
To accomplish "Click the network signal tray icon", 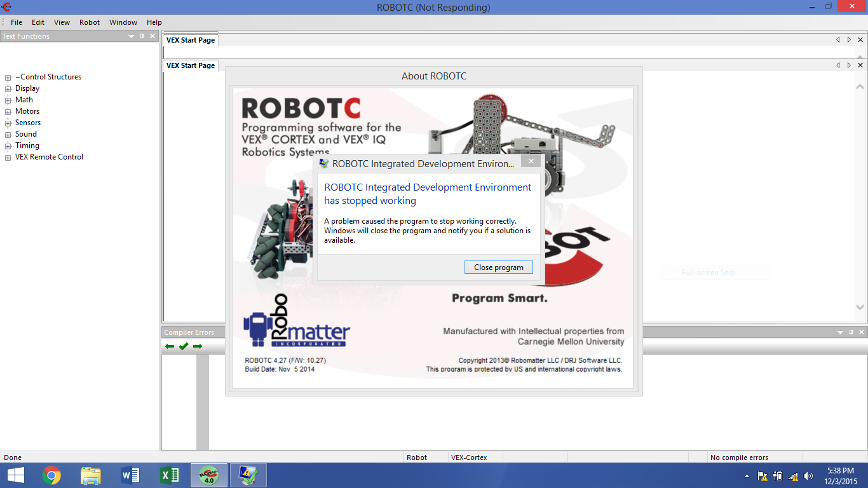I will (793, 476).
